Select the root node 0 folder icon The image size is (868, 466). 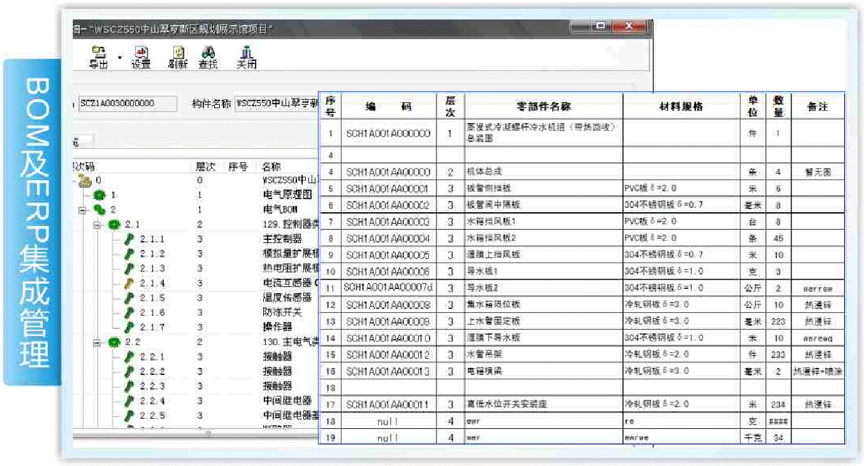83,181
